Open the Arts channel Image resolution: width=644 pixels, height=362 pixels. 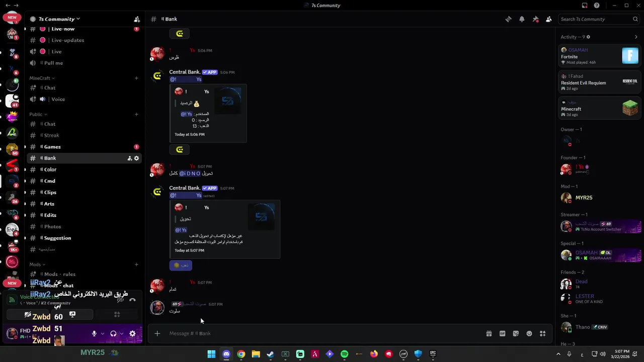[84, 204]
